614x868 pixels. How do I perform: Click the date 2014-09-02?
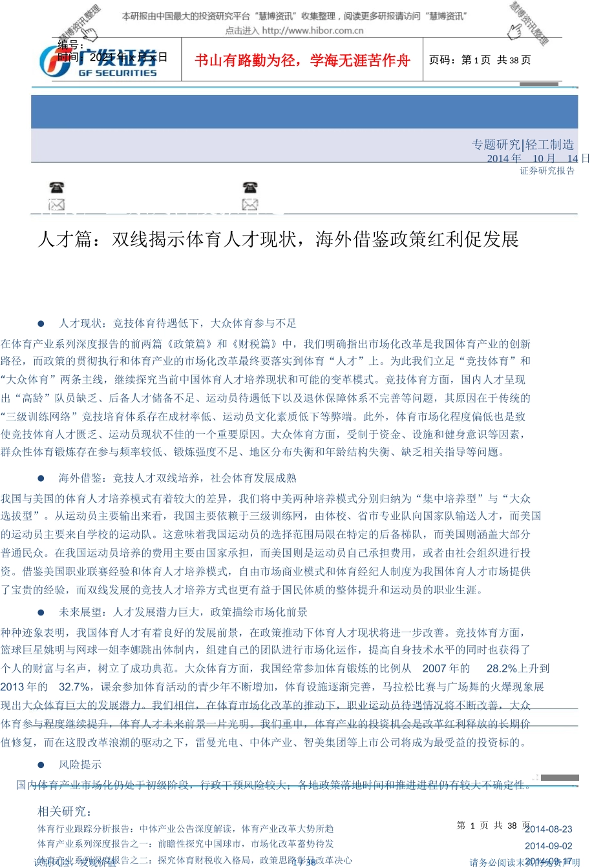[x=549, y=846]
